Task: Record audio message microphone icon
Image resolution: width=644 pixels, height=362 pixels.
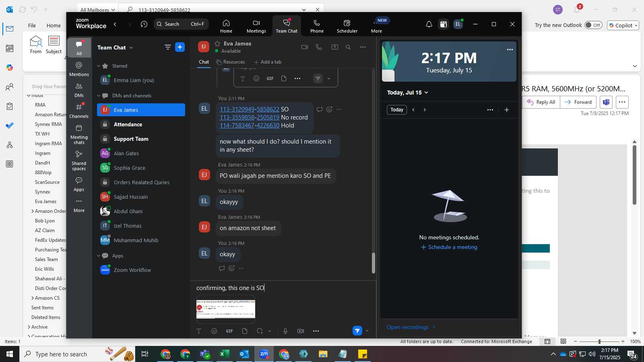Action: pos(285,331)
